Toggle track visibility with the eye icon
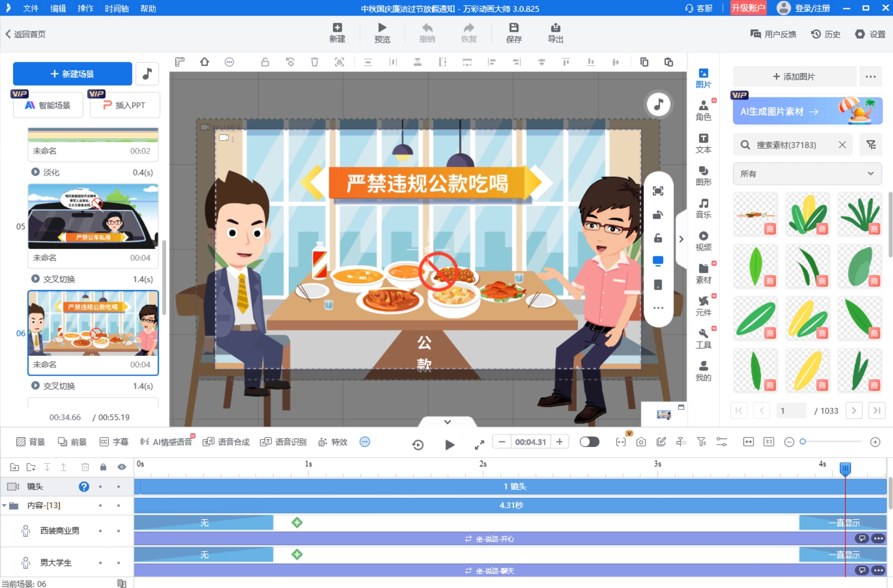 click(121, 467)
